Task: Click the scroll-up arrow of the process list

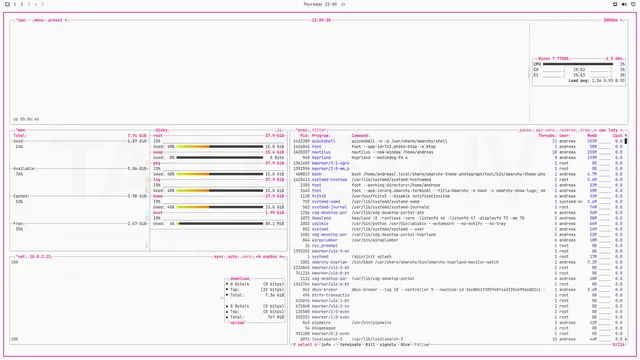Action: point(626,136)
